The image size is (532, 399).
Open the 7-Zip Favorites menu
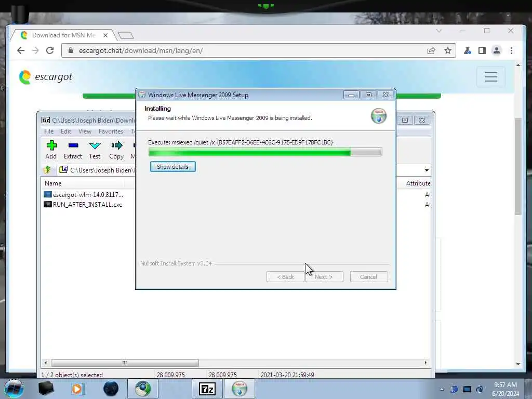click(111, 131)
